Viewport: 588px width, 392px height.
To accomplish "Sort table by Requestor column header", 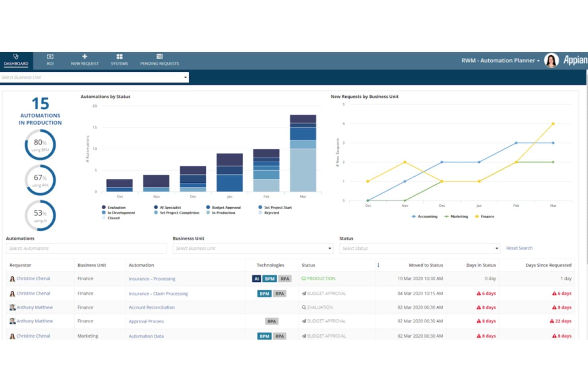I will coord(20,265).
